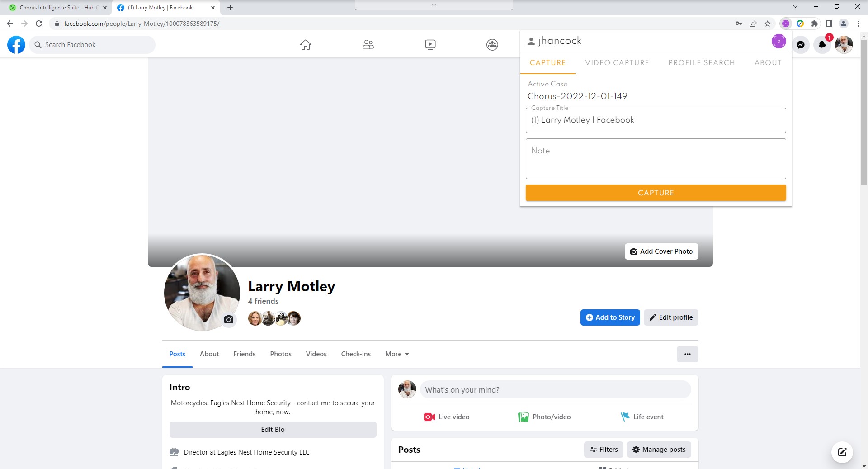Click into the Note text field
This screenshot has height=469, width=868.
pyautogui.click(x=656, y=159)
